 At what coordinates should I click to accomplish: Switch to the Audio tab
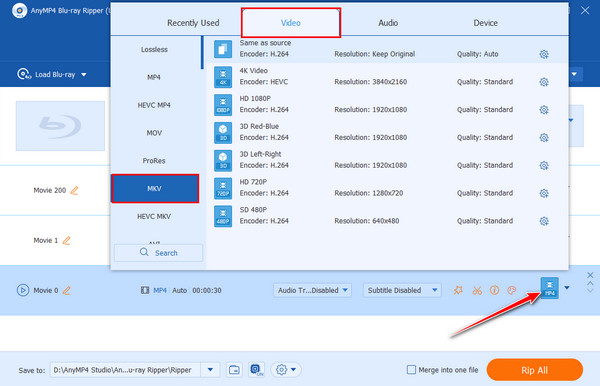pyautogui.click(x=388, y=23)
